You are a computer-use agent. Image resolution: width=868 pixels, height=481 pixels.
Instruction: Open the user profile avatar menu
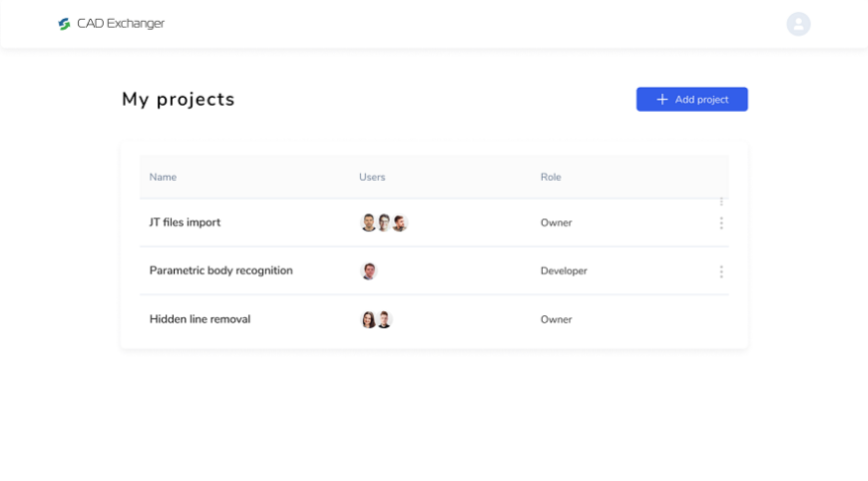(798, 24)
